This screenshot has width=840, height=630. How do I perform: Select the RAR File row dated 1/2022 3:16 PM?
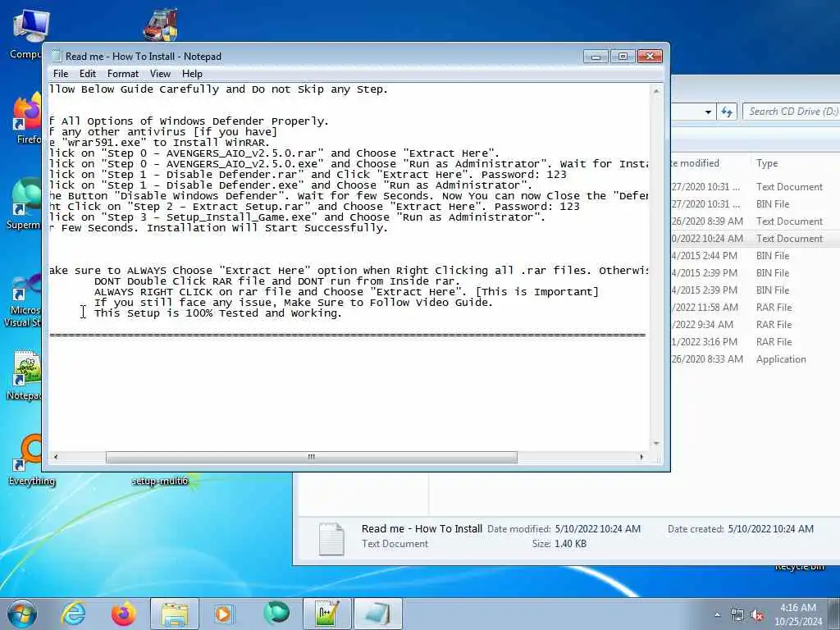(x=756, y=342)
